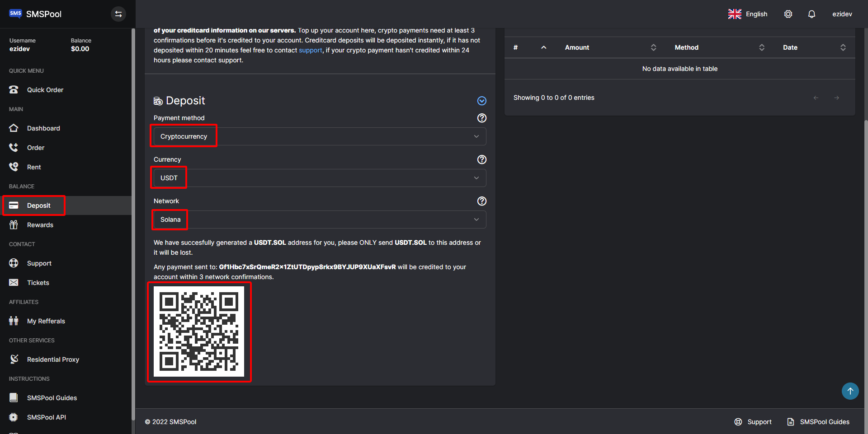Open the footer SMSPool Guides link
Image resolution: width=868 pixels, height=434 pixels.
point(825,422)
